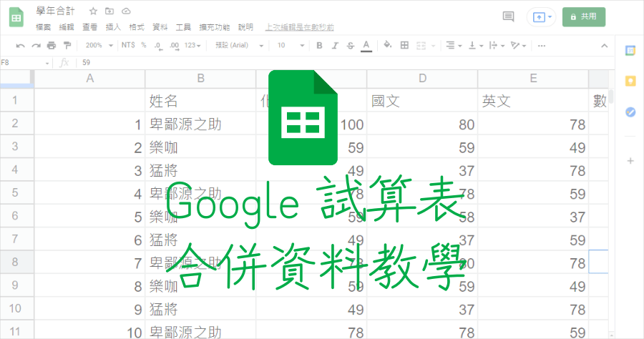The height and width of the screenshot is (339, 644).
Task: Open the font size 10 dropdown
Action: pyautogui.click(x=291, y=45)
